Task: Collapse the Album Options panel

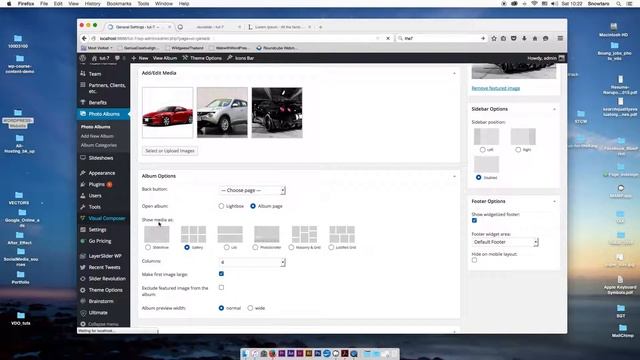Action: (x=454, y=176)
